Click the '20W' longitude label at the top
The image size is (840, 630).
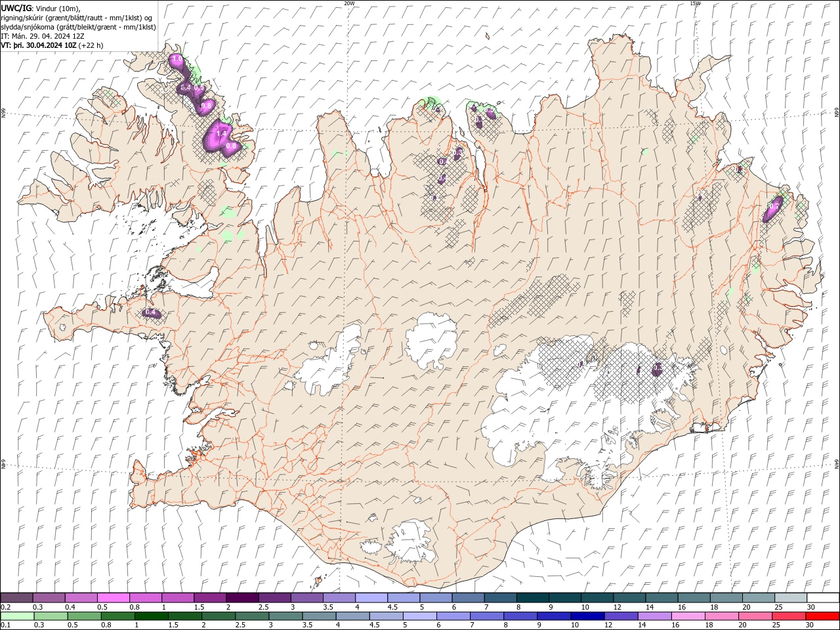pos(349,3)
